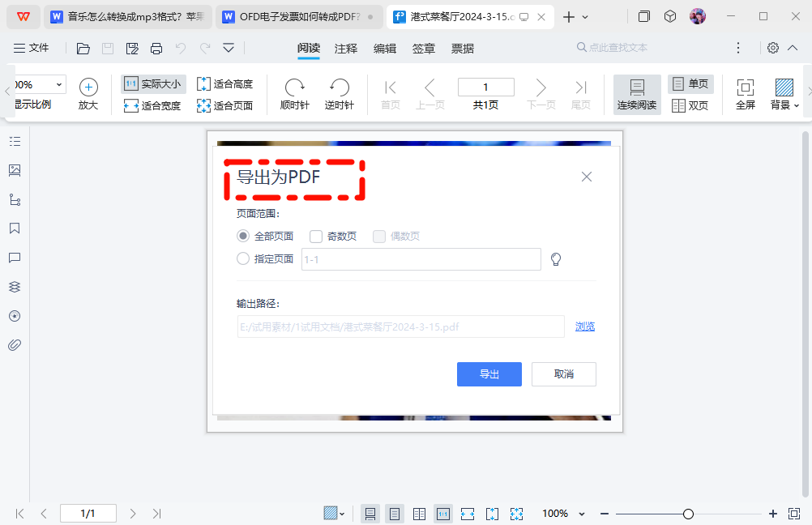Click the lightbulb hint icon
The height and width of the screenshot is (525, 812).
(x=556, y=259)
